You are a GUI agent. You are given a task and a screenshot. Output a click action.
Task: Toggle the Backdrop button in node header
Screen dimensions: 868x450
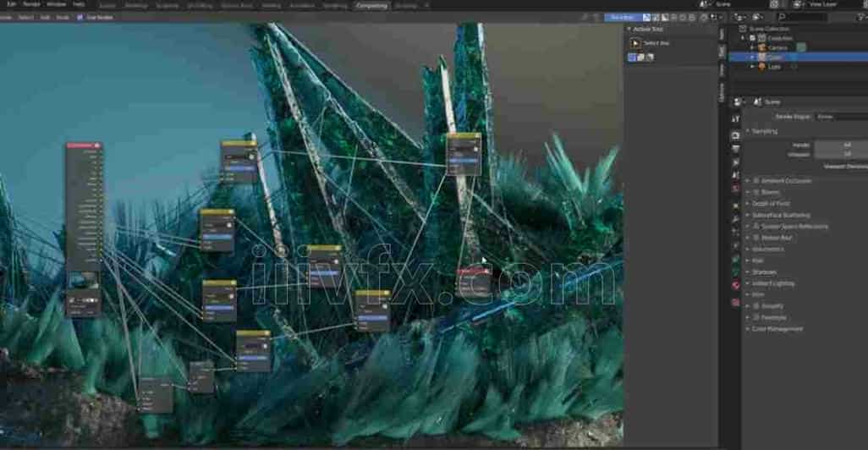tap(623, 18)
